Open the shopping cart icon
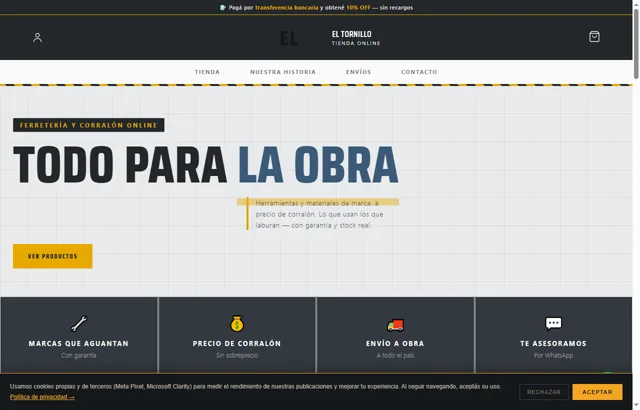 click(x=594, y=37)
